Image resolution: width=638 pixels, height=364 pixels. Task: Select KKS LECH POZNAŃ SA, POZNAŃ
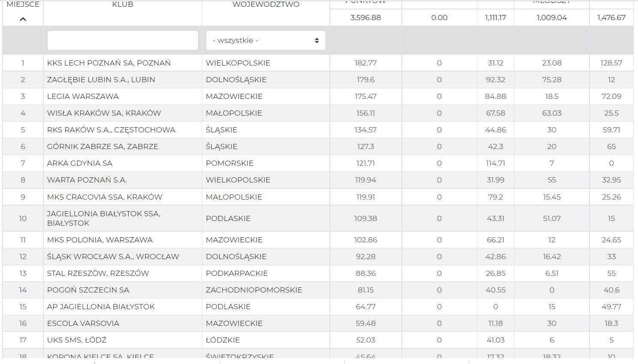click(x=109, y=63)
